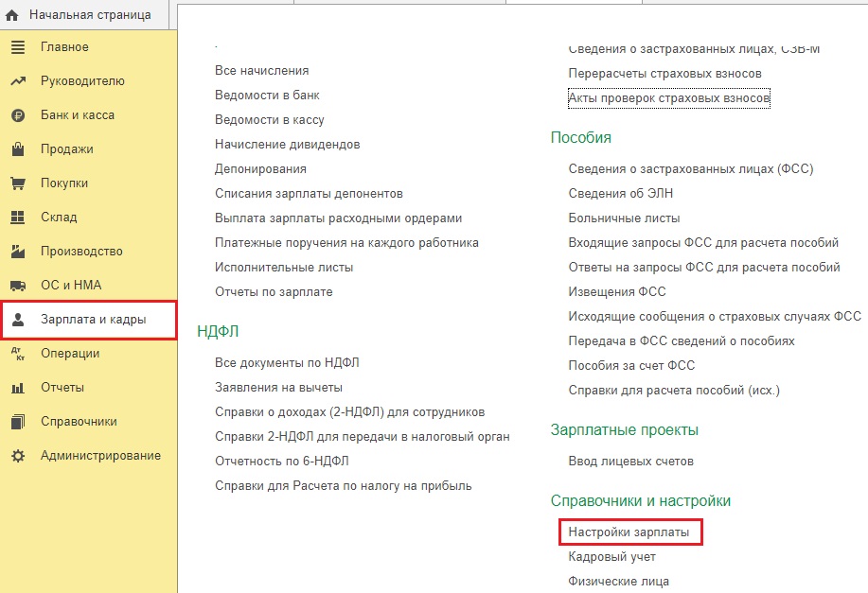Open the Операции section
The height and width of the screenshot is (593, 868).
[89, 354]
